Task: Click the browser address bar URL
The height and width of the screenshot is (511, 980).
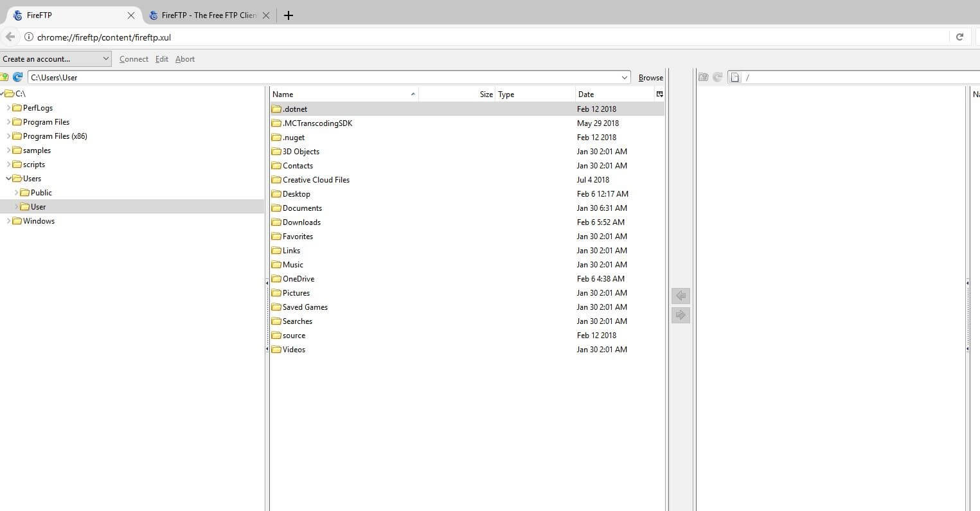Action: click(104, 37)
